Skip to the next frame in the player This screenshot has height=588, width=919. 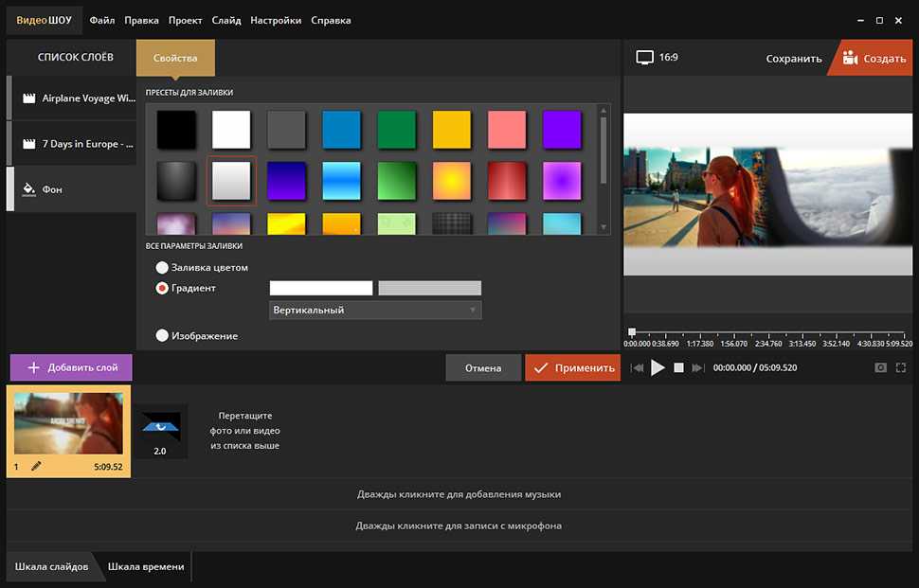697,367
